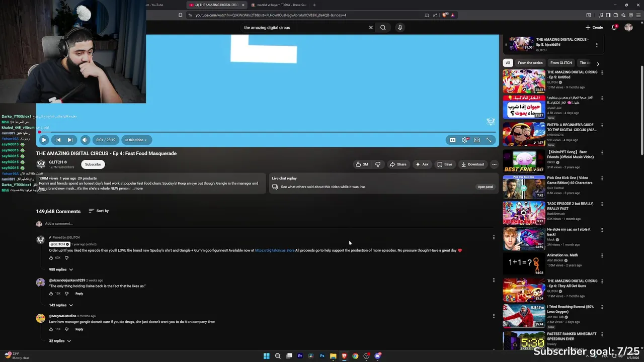The width and height of the screenshot is (644, 362).
Task: Click the bookmark icon beside address bar
Action: 181,15
